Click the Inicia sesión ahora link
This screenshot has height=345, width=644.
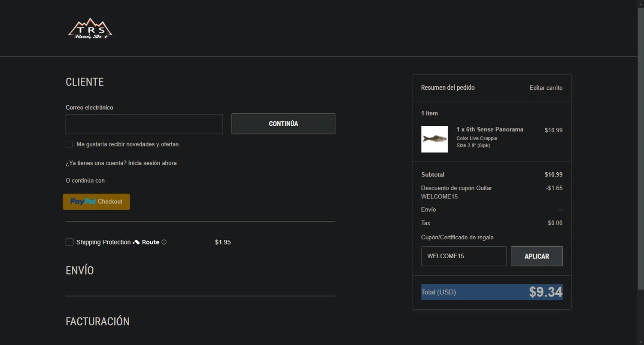(152, 163)
